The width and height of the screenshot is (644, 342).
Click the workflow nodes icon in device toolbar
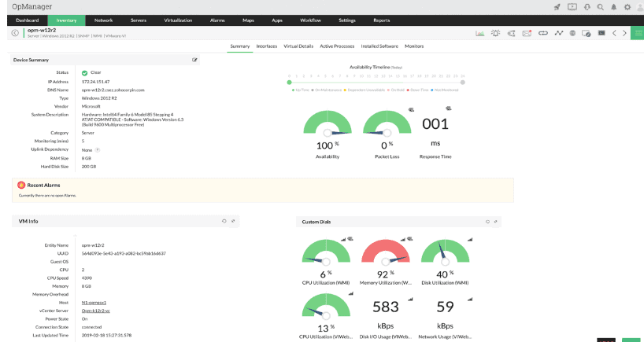click(x=511, y=33)
